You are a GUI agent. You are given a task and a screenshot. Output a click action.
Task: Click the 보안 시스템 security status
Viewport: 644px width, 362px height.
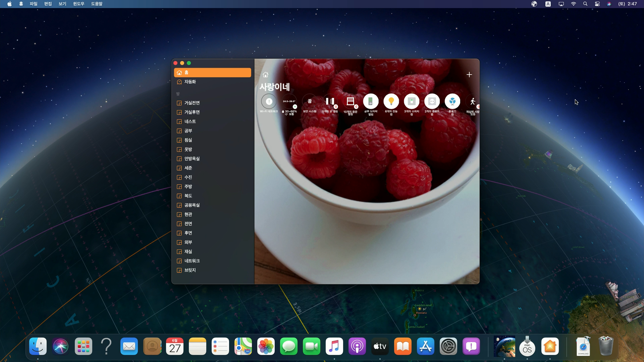[310, 101]
